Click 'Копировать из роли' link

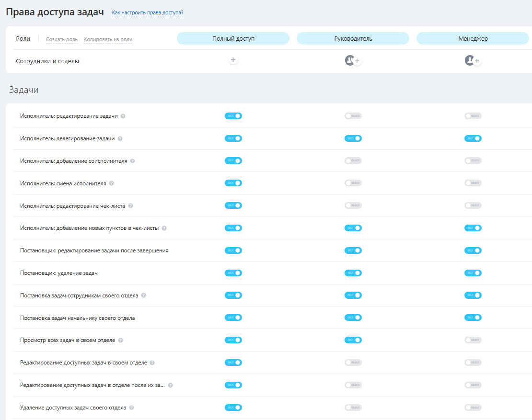(108, 40)
